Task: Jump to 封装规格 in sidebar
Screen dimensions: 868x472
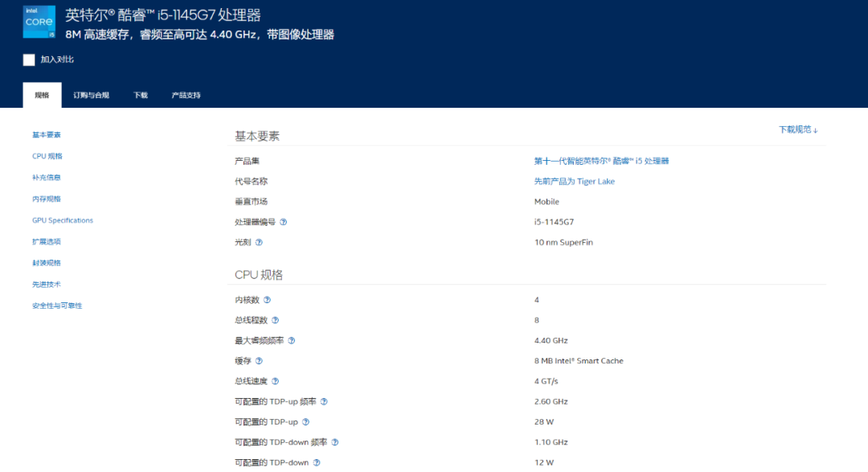Action: point(47,263)
